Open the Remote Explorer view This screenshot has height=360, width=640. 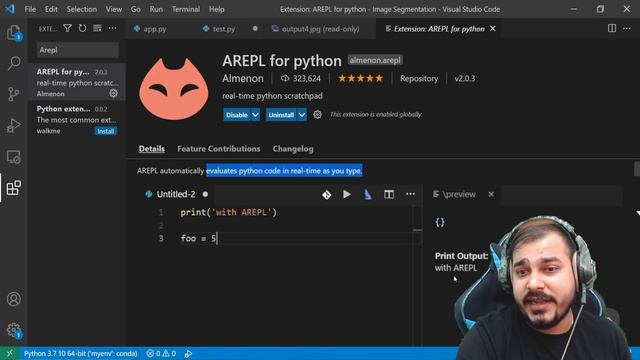click(x=14, y=157)
